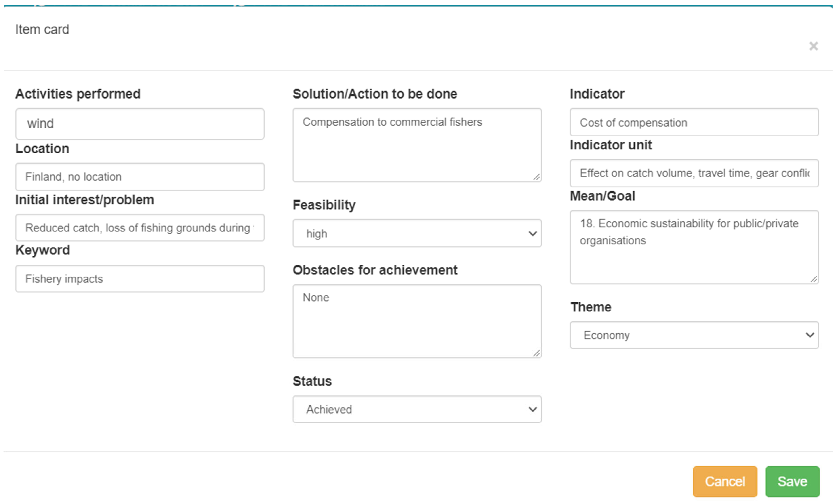Image resolution: width=839 pixels, height=504 pixels.
Task: Click the Indicator unit input field
Action: point(694,173)
